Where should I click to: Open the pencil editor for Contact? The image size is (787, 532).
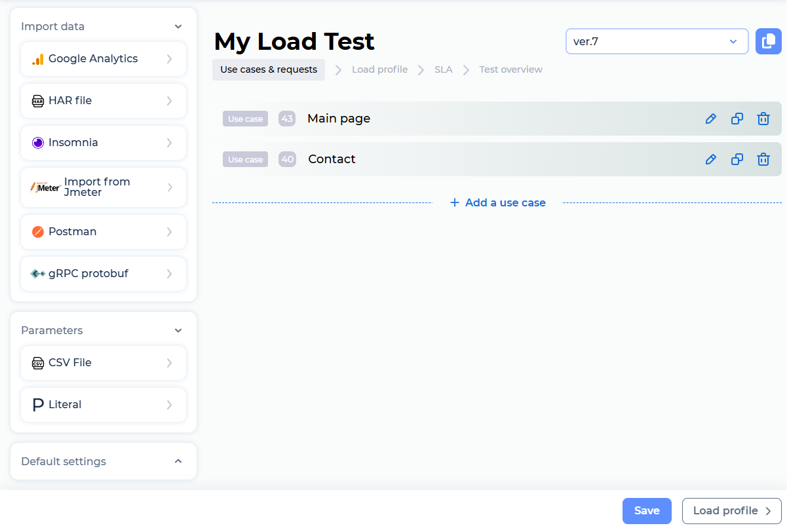[710, 159]
